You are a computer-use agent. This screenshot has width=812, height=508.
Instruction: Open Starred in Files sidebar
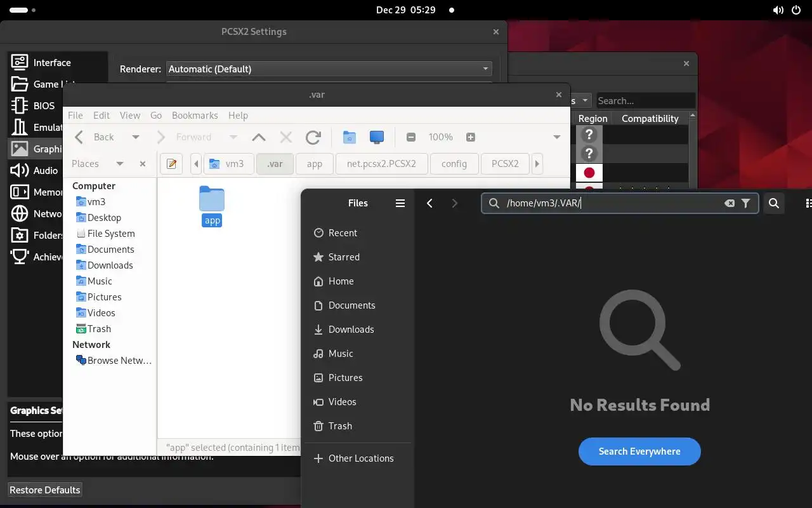pos(358,257)
